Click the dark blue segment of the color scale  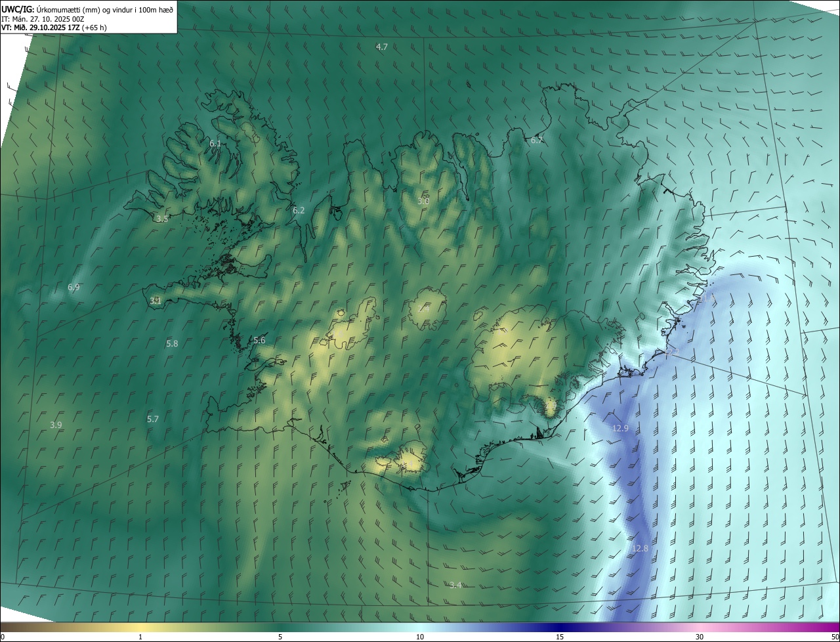tap(560, 627)
